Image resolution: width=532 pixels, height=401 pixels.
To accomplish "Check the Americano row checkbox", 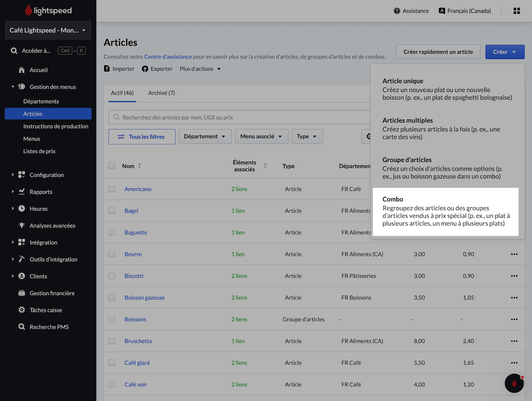I will coord(112,189).
